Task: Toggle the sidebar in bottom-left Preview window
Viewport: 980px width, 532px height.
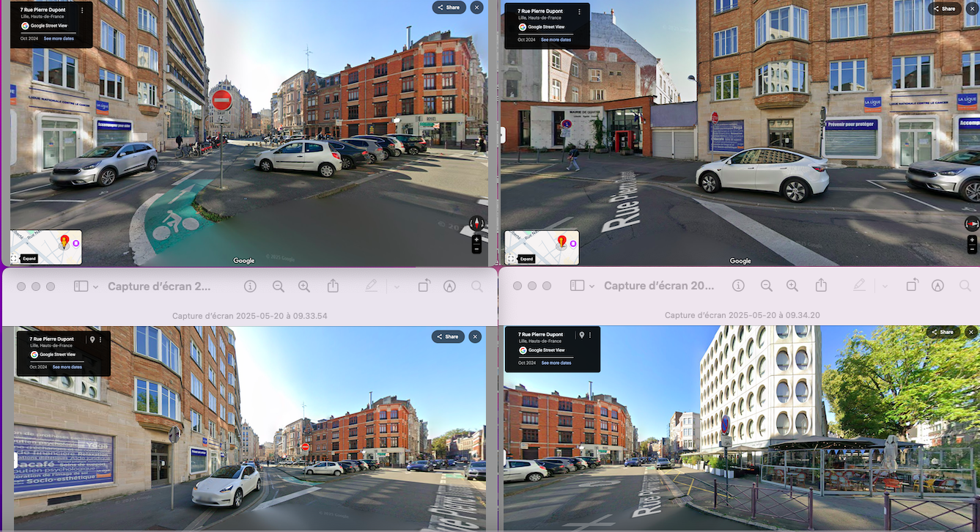Action: click(x=80, y=287)
